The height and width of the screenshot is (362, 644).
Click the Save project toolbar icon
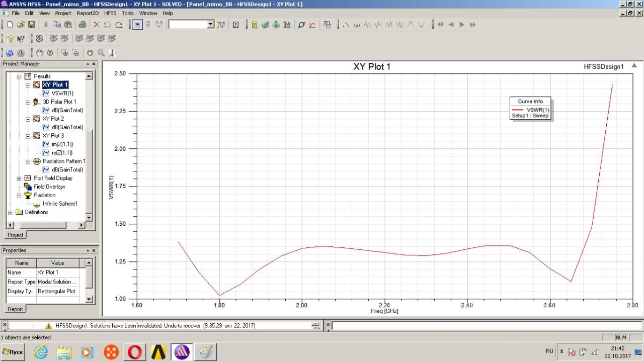coord(31,25)
